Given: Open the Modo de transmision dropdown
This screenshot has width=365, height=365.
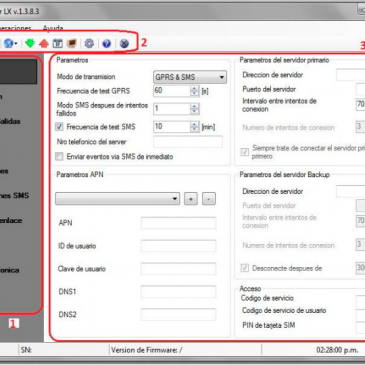Looking at the screenshot, I should pos(190,77).
